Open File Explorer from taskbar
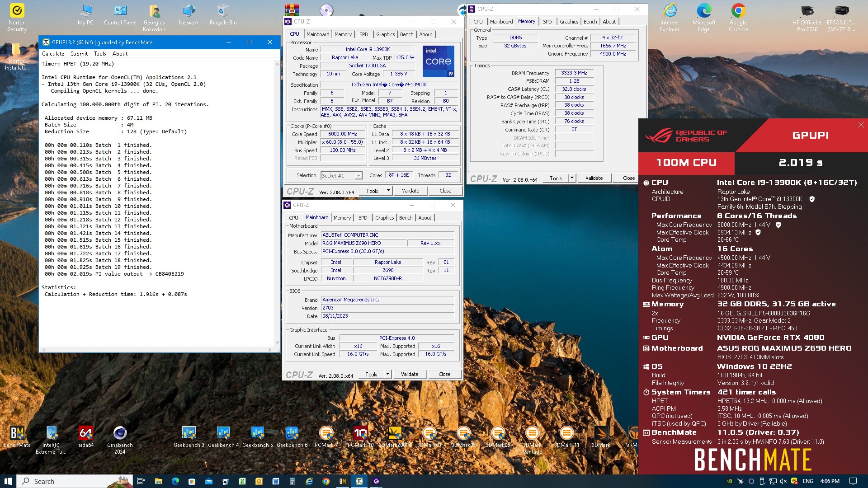The width and height of the screenshot is (868, 488). click(158, 481)
